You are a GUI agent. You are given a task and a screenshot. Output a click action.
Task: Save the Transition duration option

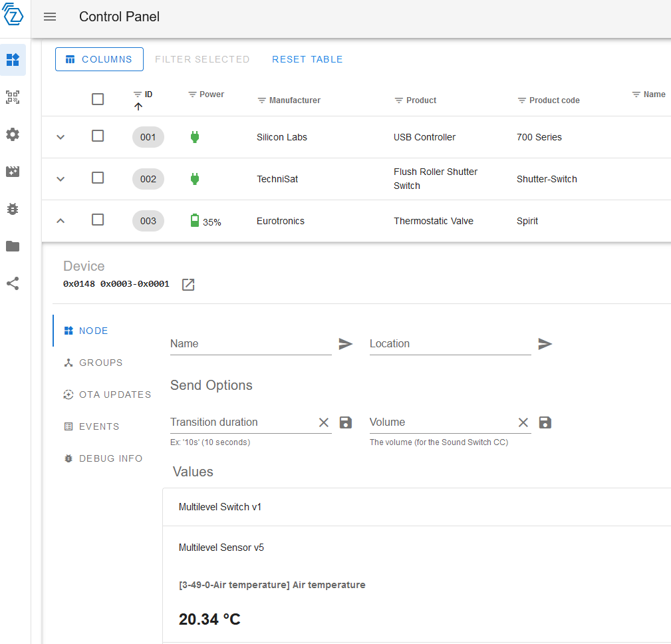click(x=346, y=422)
